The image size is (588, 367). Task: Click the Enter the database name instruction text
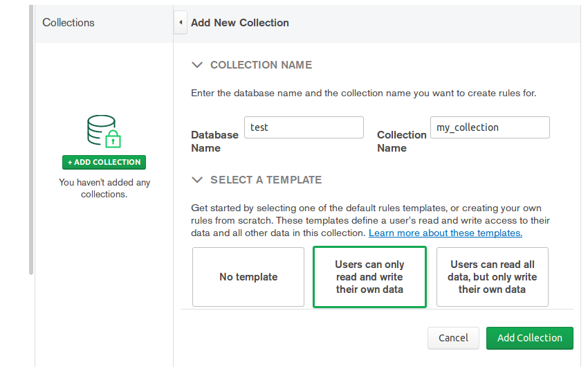363,93
